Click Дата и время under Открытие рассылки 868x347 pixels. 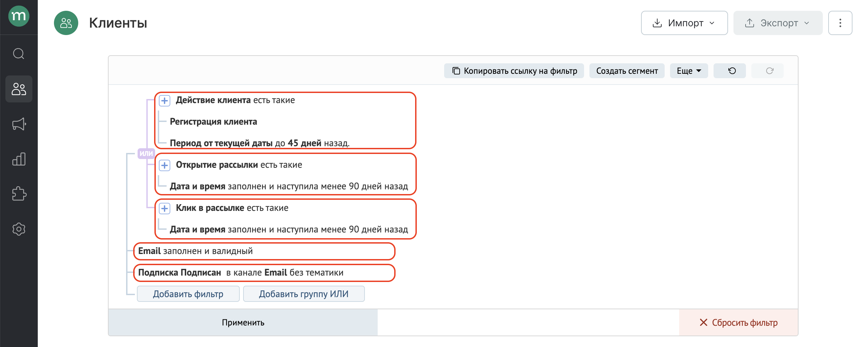click(x=289, y=186)
